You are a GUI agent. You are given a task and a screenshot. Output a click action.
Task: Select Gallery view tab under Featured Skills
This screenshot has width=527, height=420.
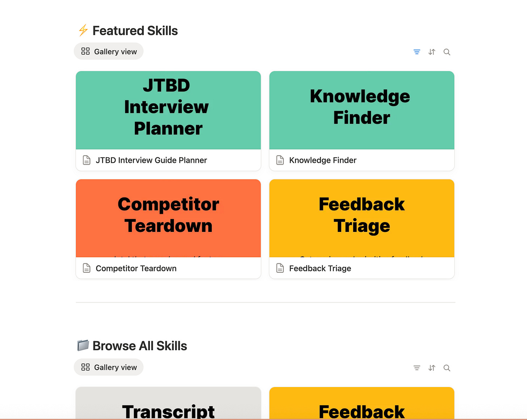click(x=109, y=51)
